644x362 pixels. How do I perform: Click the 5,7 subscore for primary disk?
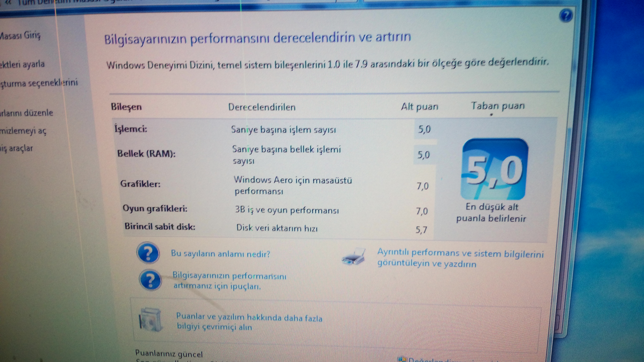(421, 230)
